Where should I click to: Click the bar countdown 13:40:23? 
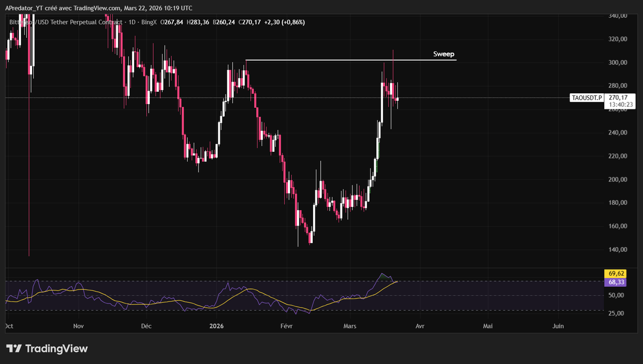coord(620,105)
